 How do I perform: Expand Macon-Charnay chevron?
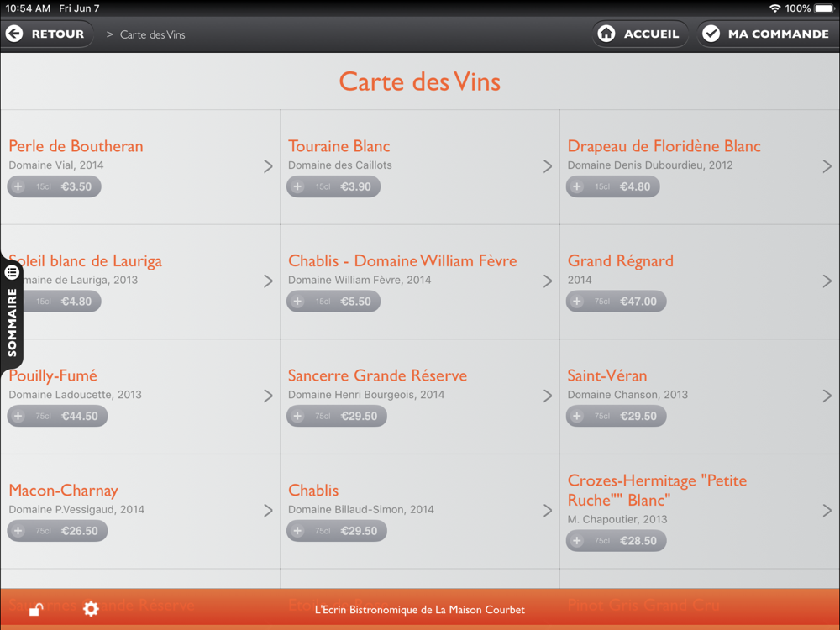click(269, 511)
